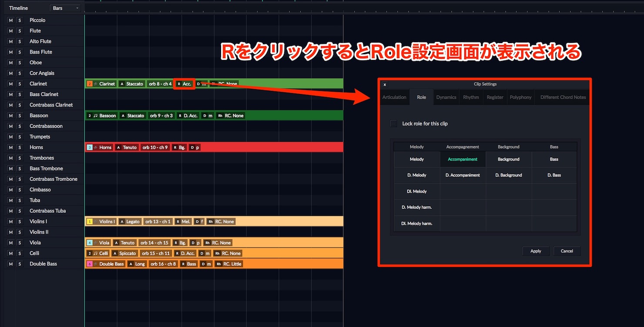This screenshot has height=327, width=644.
Task: Open the Violins I clip's A Legato tag
Action: click(x=130, y=222)
